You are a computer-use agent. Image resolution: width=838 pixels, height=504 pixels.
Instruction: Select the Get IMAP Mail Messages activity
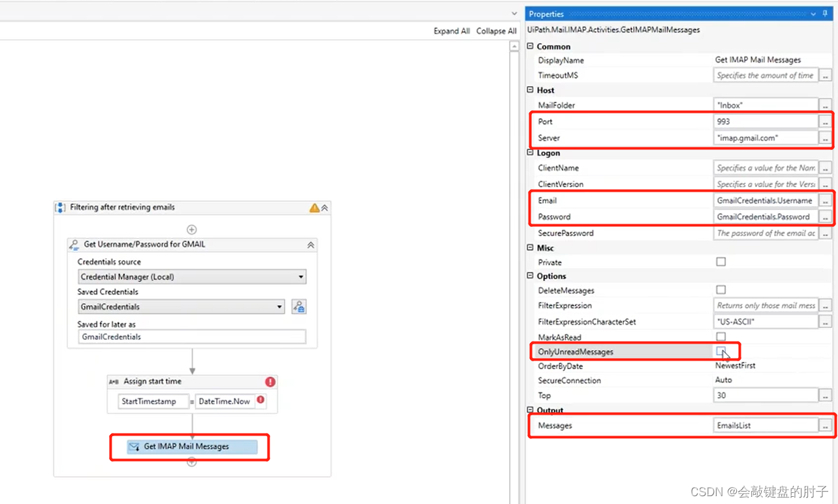(192, 447)
